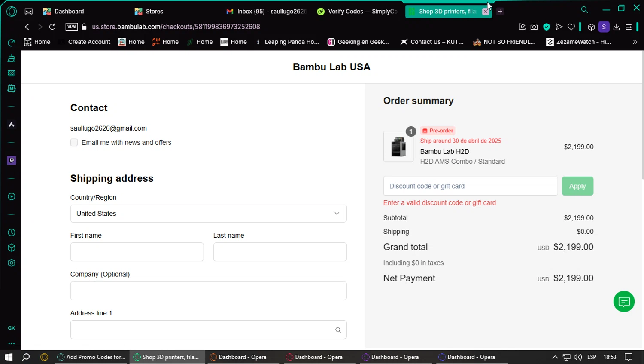Open the Easy Setup sliders menu
Viewport: 644px width, 364px height.
coord(629,27)
